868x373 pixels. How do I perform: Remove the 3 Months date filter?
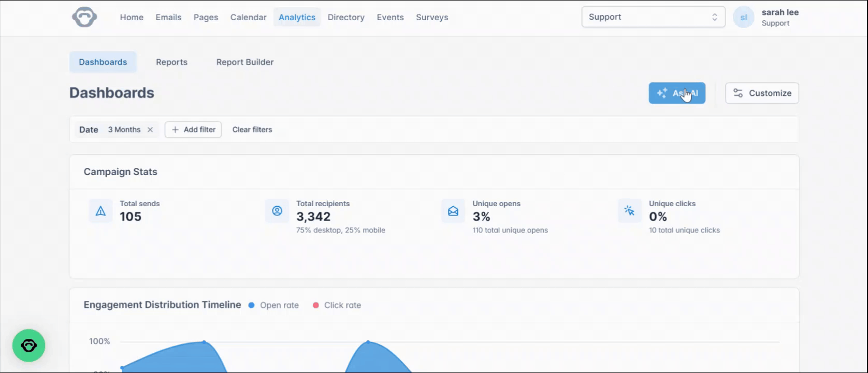coord(150,130)
